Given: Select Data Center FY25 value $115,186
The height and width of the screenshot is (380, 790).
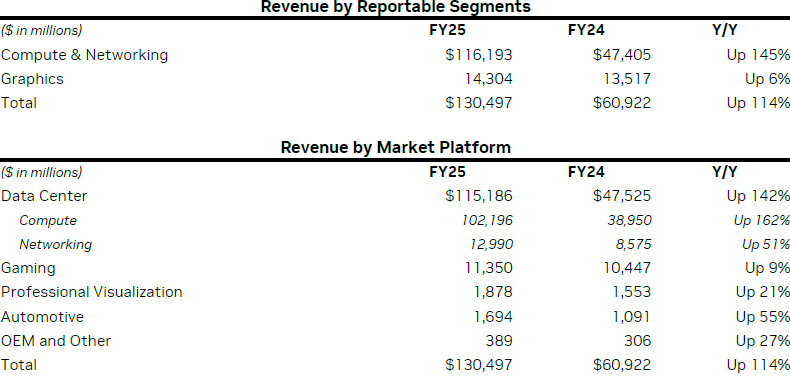Looking at the screenshot, I should [479, 196].
